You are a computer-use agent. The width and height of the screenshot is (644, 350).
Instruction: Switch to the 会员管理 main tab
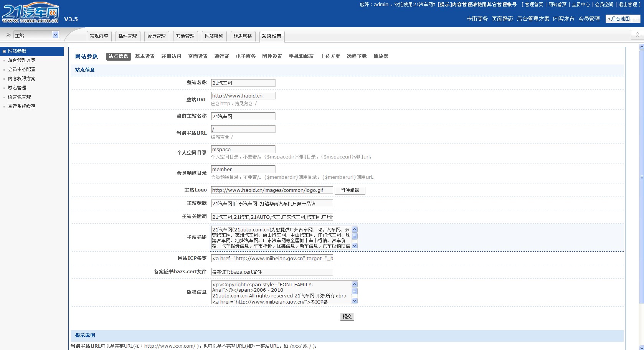pos(157,36)
